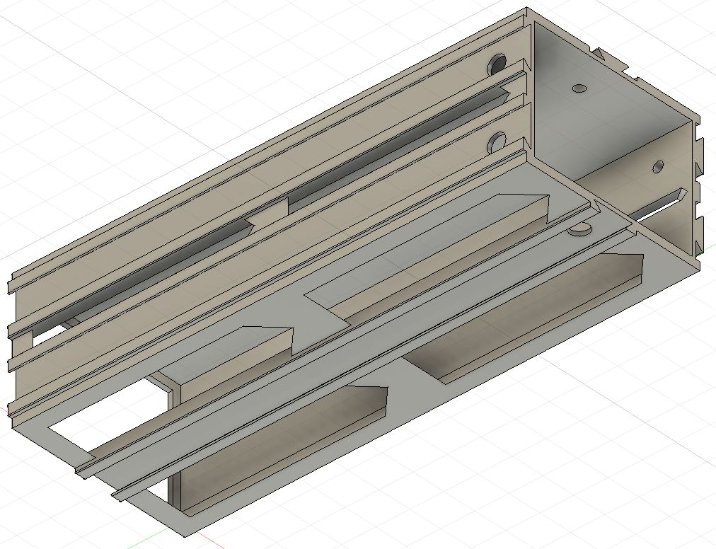
Task: Click the small notch midway along long slot
Action: pos(267,212)
